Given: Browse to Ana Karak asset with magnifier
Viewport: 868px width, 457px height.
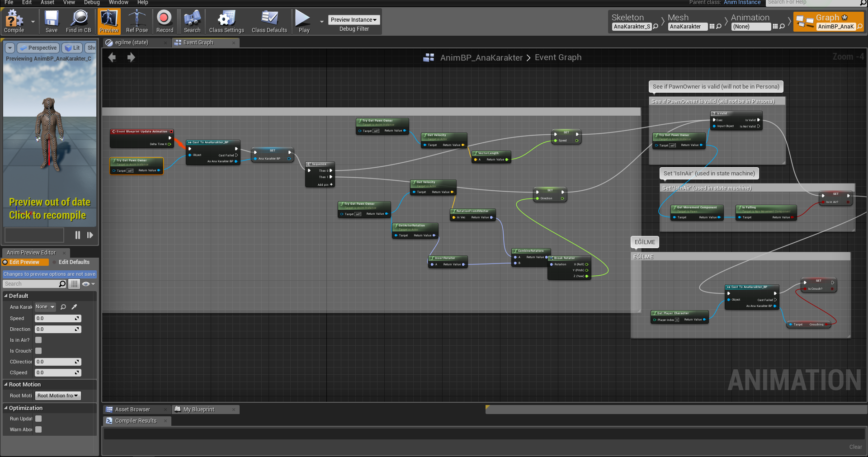Looking at the screenshot, I should [x=63, y=307].
